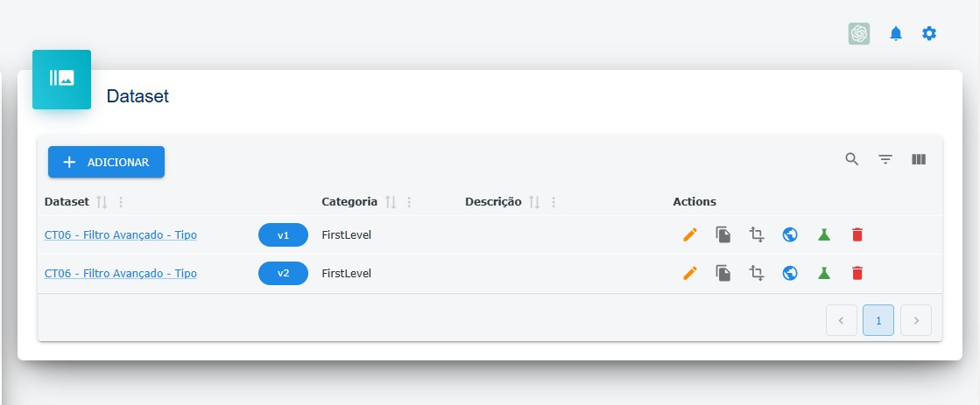This screenshot has height=405, width=980.
Task: Click the Actions column header
Action: (694, 201)
